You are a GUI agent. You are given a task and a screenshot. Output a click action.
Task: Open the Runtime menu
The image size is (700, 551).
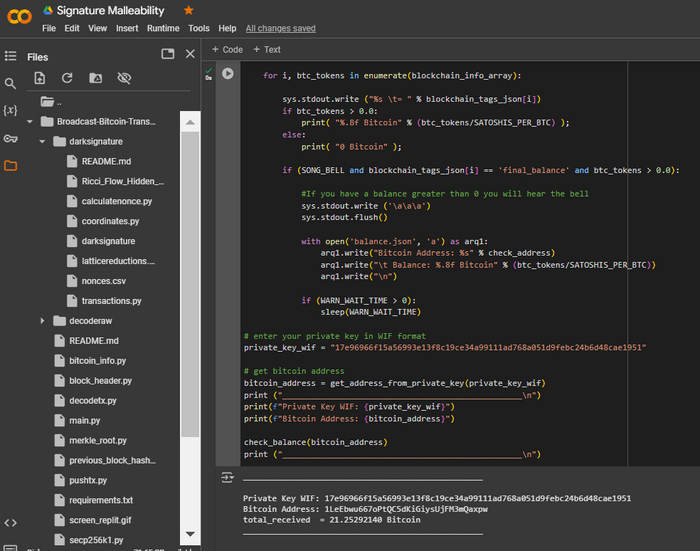point(163,29)
